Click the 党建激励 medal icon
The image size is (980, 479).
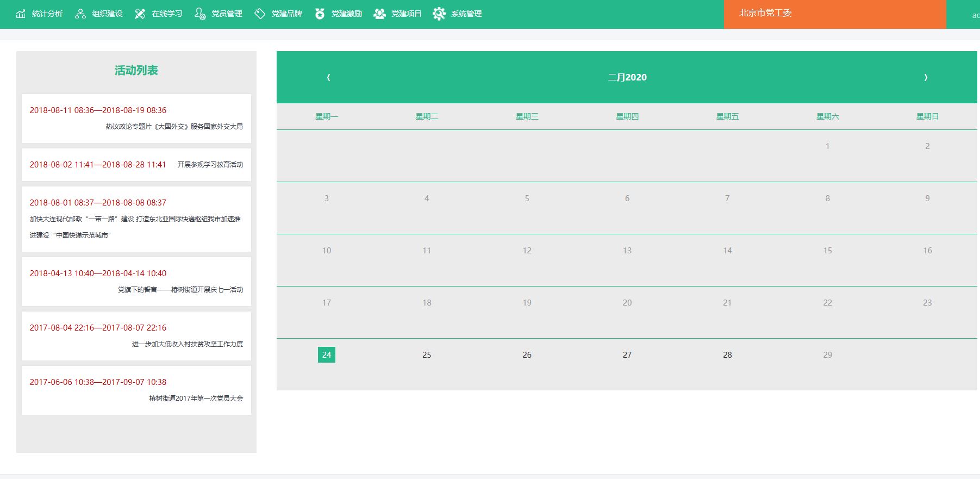[320, 14]
